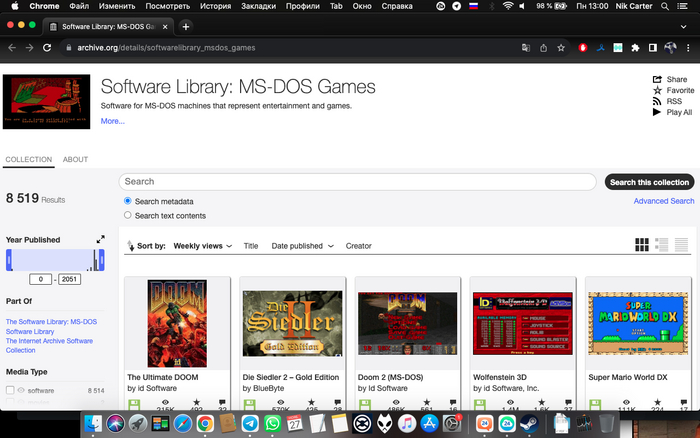700x438 pixels.
Task: Open the Закладки menu
Action: [258, 6]
